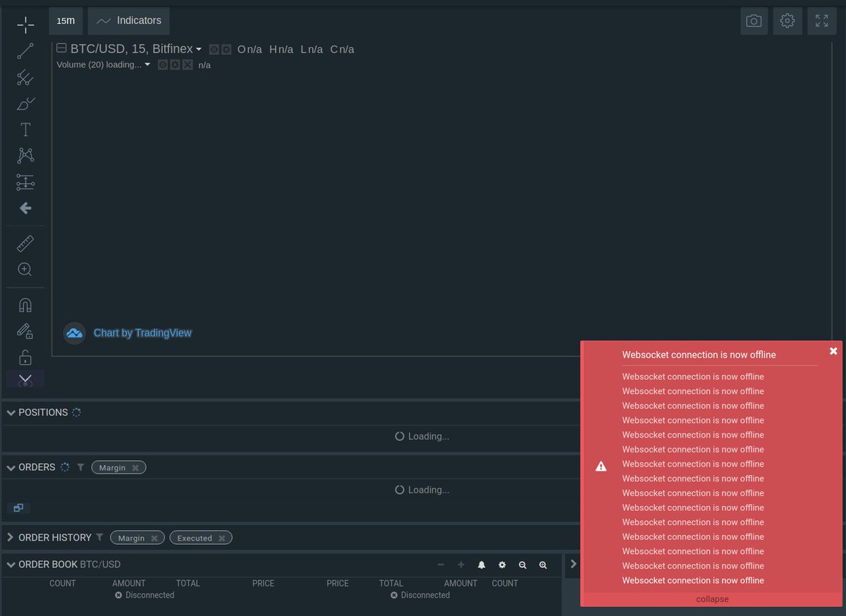Open chart settings with the gear icon
Viewport: 846px width, 616px height.
[x=787, y=21]
